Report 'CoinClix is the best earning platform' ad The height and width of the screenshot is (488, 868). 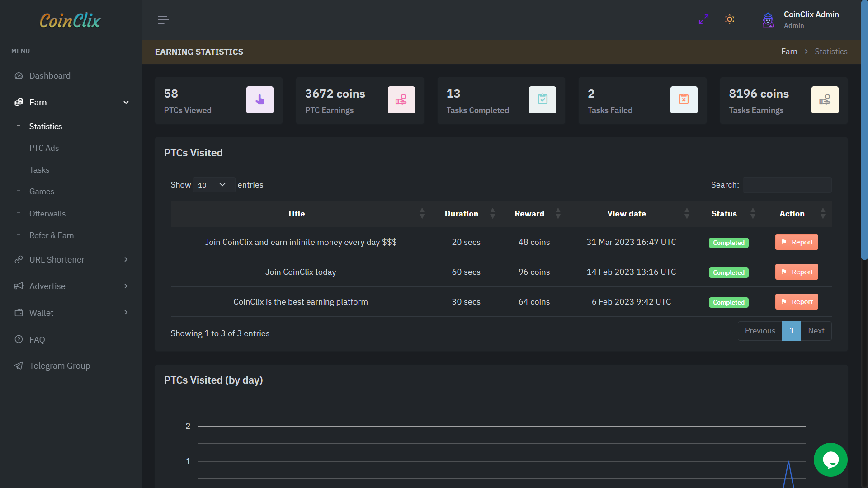797,302
